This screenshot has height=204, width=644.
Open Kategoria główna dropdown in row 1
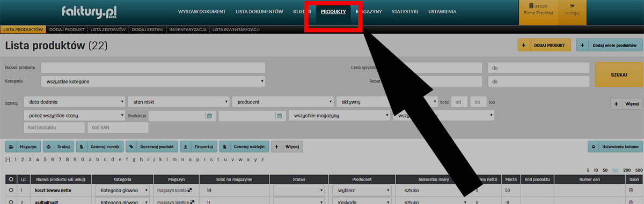pyautogui.click(x=122, y=190)
